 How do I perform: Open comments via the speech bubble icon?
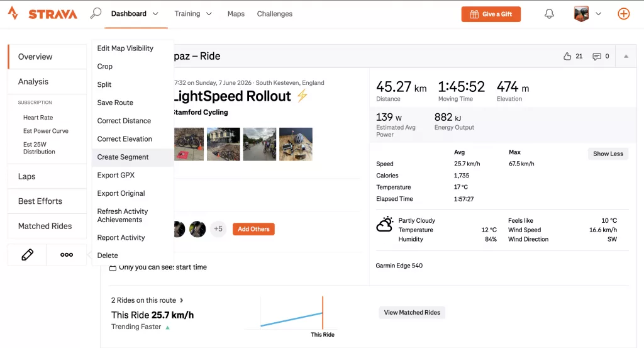click(597, 56)
